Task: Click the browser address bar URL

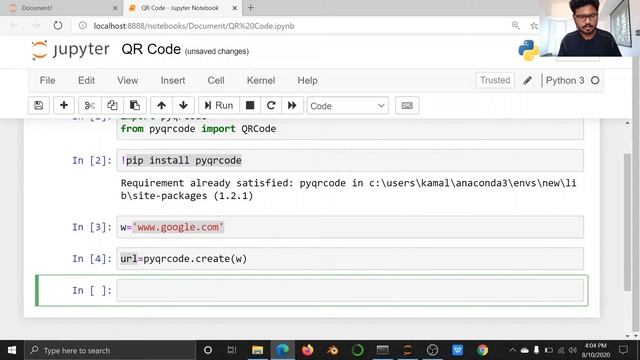Action: click(194, 26)
